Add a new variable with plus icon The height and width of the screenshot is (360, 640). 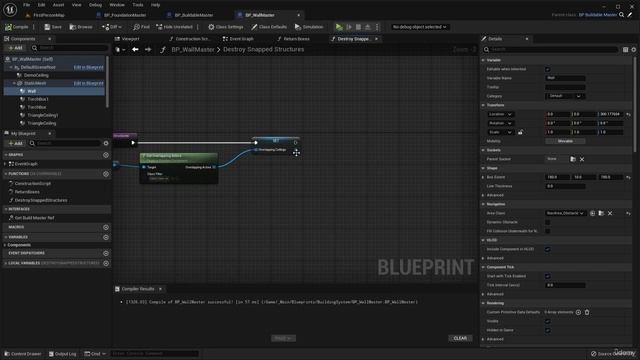point(106,237)
